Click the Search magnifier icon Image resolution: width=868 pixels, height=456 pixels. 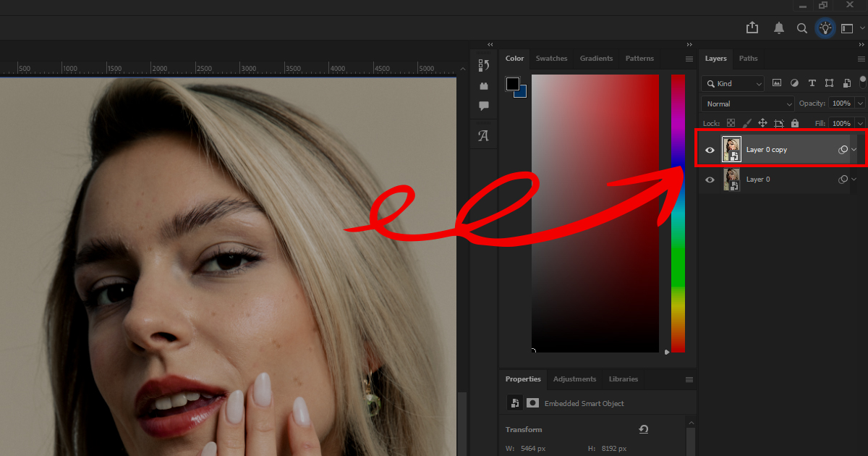pyautogui.click(x=802, y=28)
